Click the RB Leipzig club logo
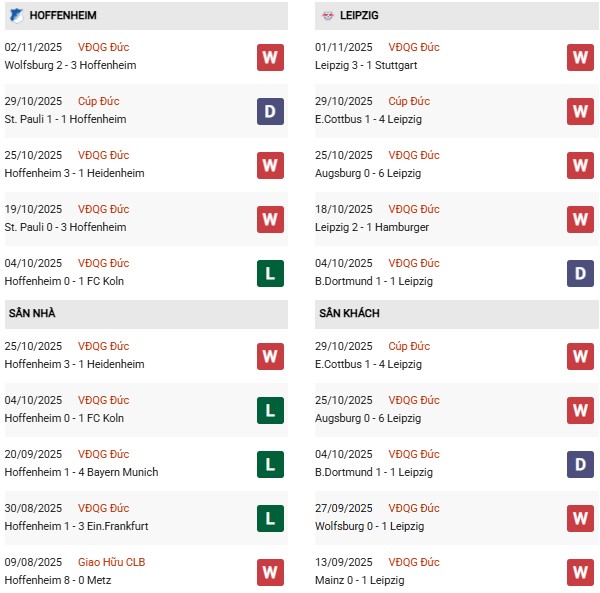600x593 pixels. (x=328, y=16)
